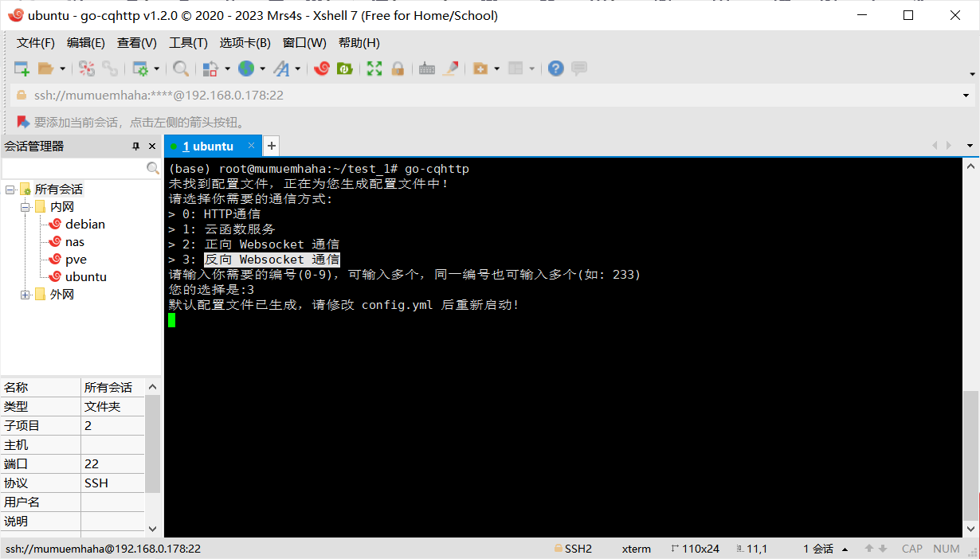The image size is (980, 559).
Task: Click the properties panel scrollbar down arrow
Action: (153, 528)
